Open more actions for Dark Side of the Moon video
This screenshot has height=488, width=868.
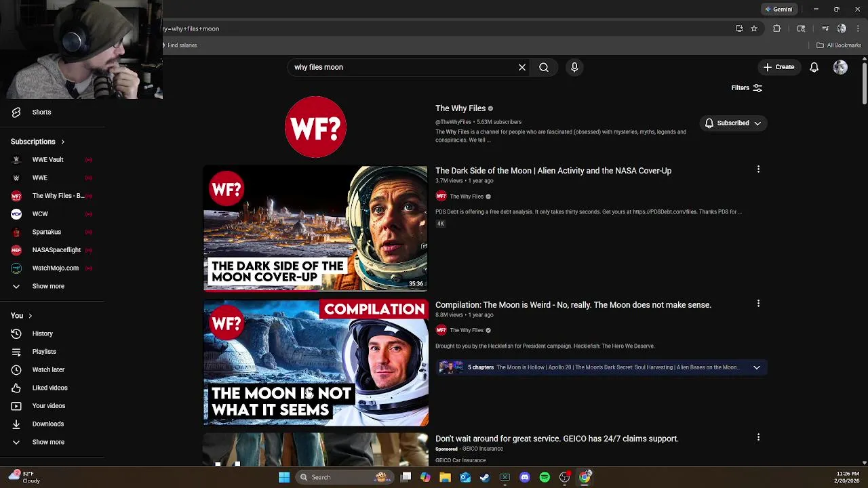pyautogui.click(x=758, y=169)
